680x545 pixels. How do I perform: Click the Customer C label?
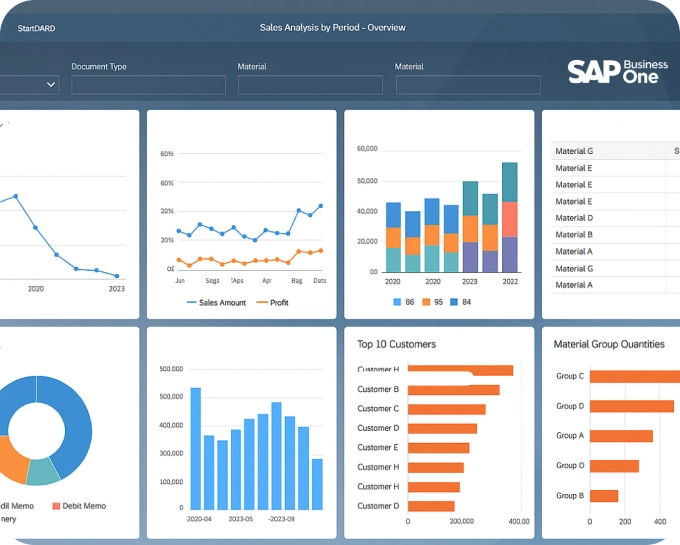pos(378,409)
